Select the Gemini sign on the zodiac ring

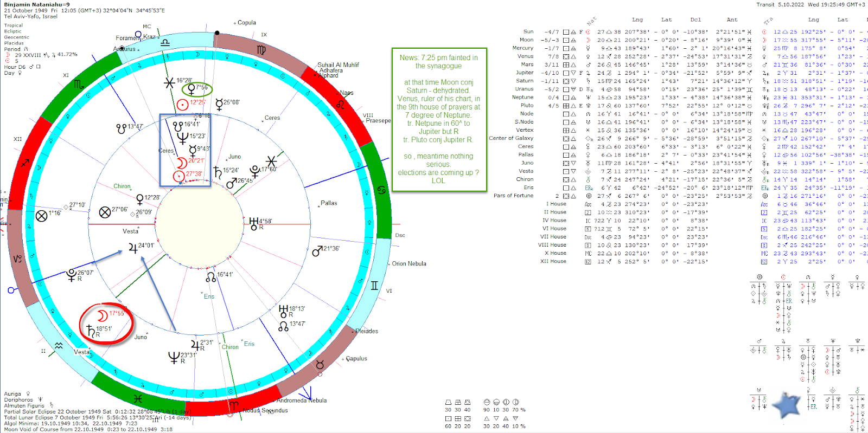point(374,286)
